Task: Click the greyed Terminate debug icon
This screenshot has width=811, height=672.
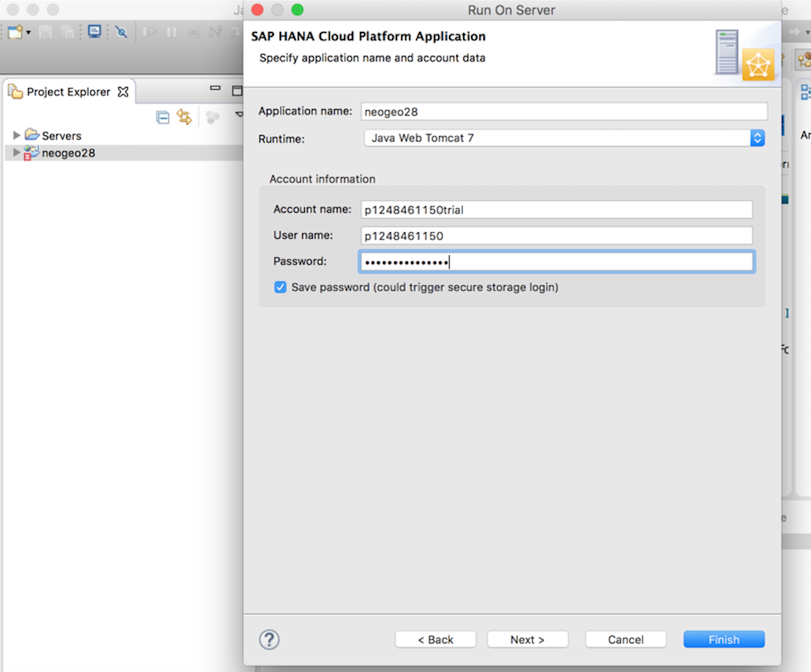Action: [x=193, y=32]
